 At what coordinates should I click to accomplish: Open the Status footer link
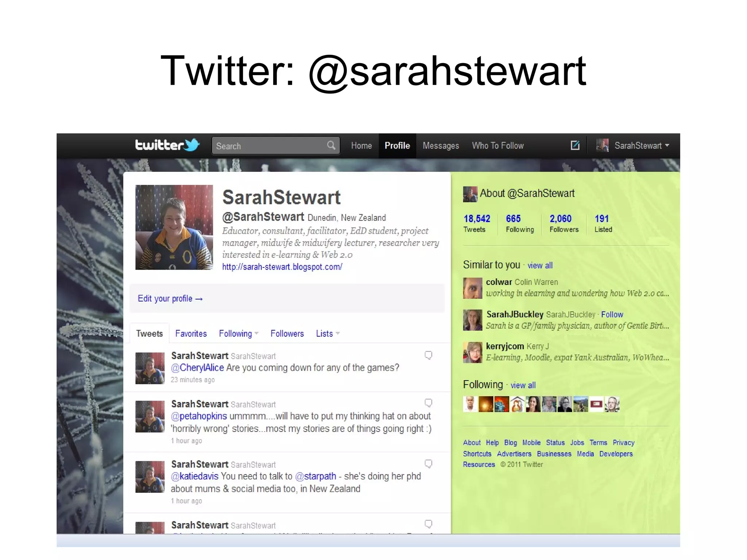tap(555, 443)
